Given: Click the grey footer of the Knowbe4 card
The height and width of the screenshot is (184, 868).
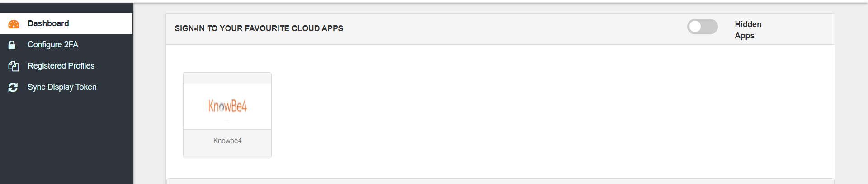Looking at the screenshot, I should tap(227, 152).
